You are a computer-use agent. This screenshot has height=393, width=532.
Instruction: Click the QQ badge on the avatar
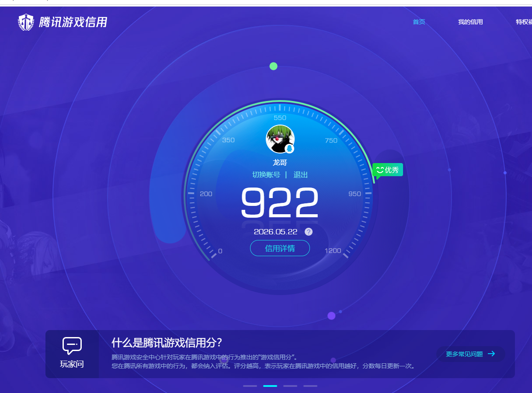(289, 149)
